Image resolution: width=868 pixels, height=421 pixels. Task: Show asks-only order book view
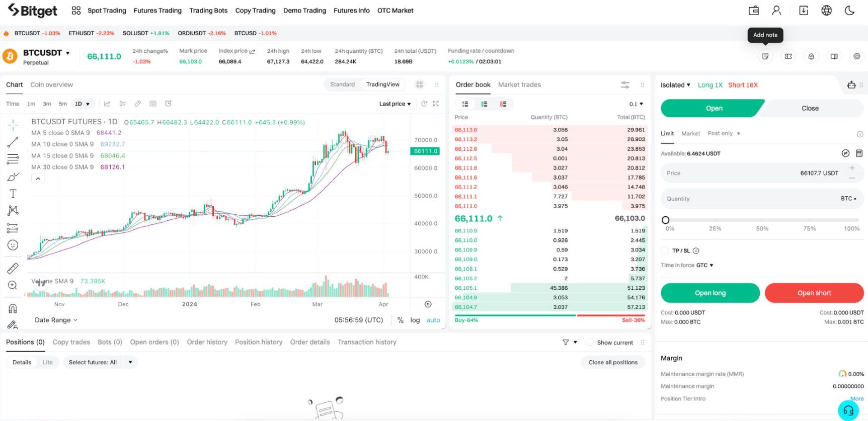(503, 104)
